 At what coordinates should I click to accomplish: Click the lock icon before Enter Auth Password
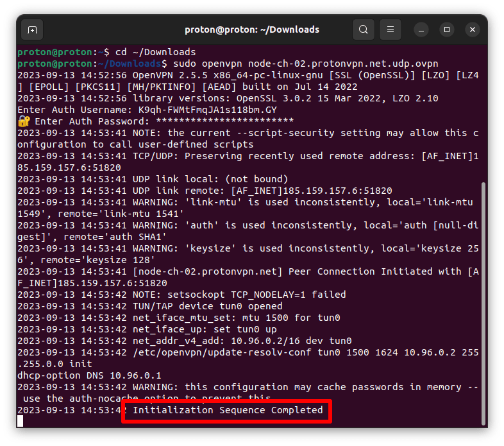24,121
